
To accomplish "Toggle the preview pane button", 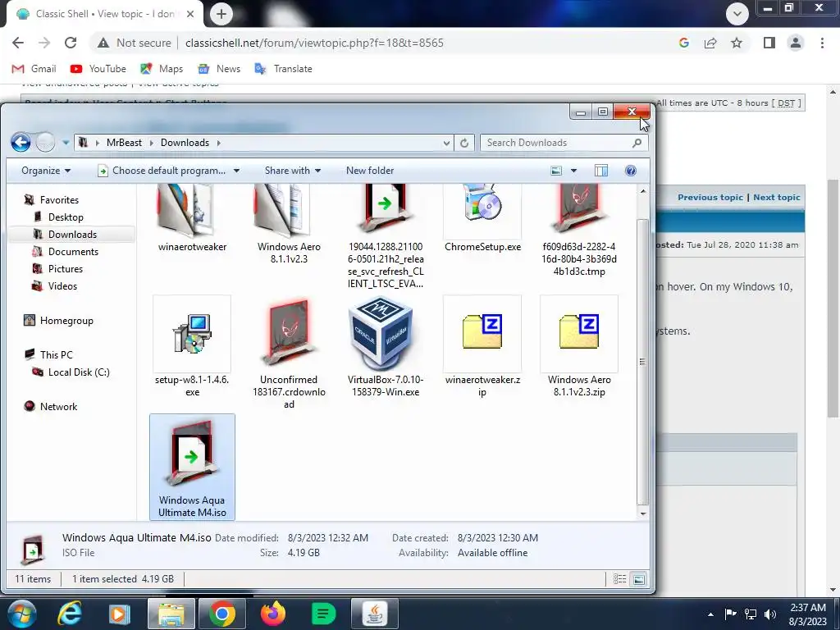I will coord(601,171).
